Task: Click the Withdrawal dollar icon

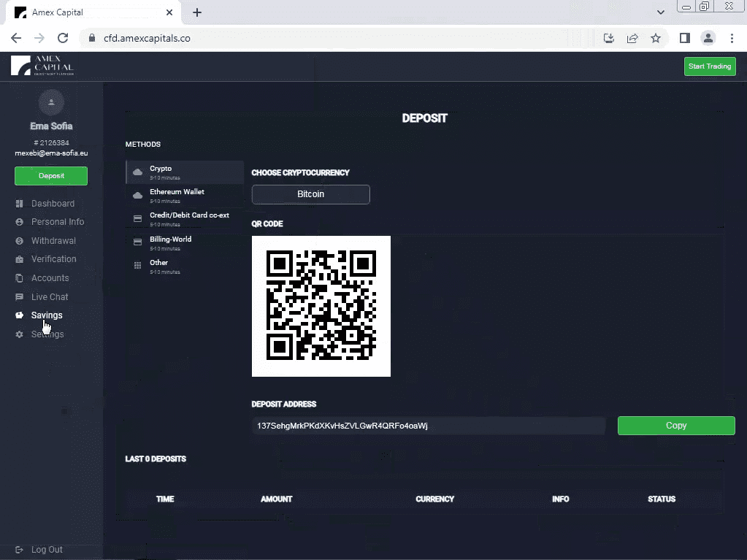Action: click(20, 241)
